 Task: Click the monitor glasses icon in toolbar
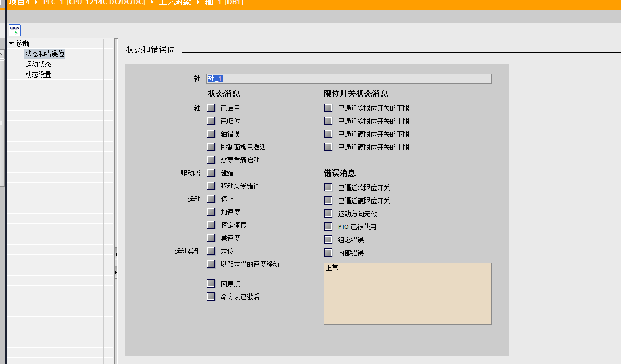(15, 30)
